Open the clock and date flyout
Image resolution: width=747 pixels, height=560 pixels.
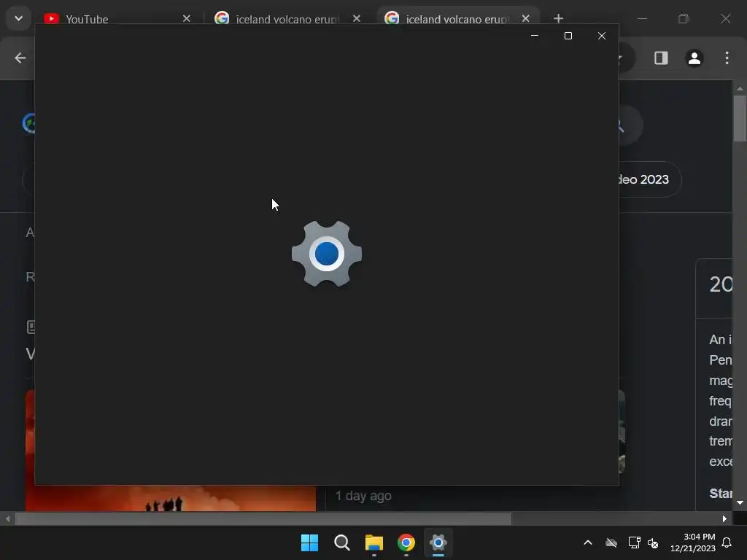click(693, 542)
